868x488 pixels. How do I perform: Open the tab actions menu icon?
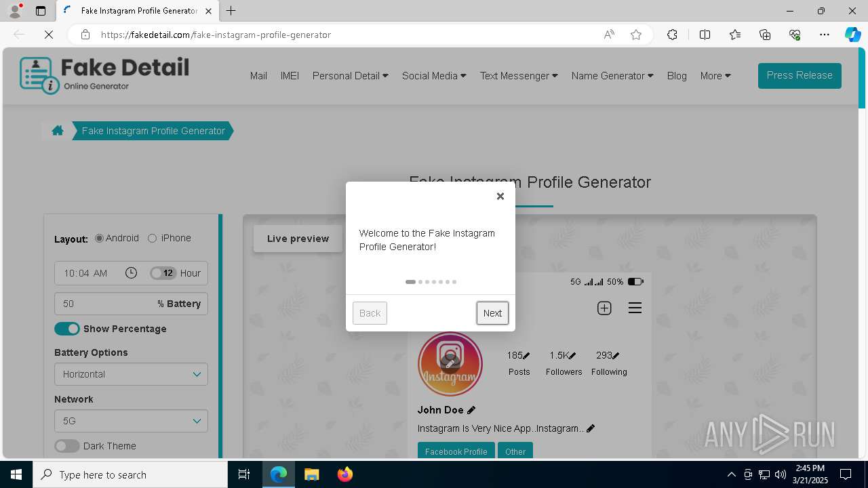(41, 11)
